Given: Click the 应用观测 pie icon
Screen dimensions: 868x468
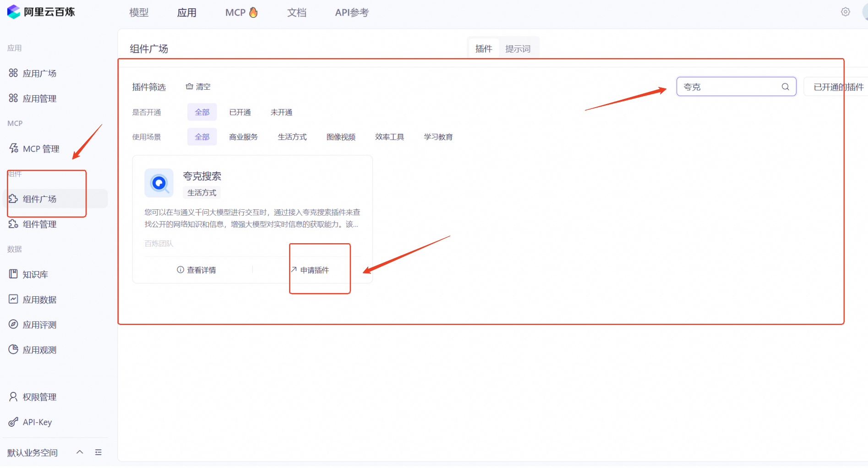Looking at the screenshot, I should click(x=13, y=349).
